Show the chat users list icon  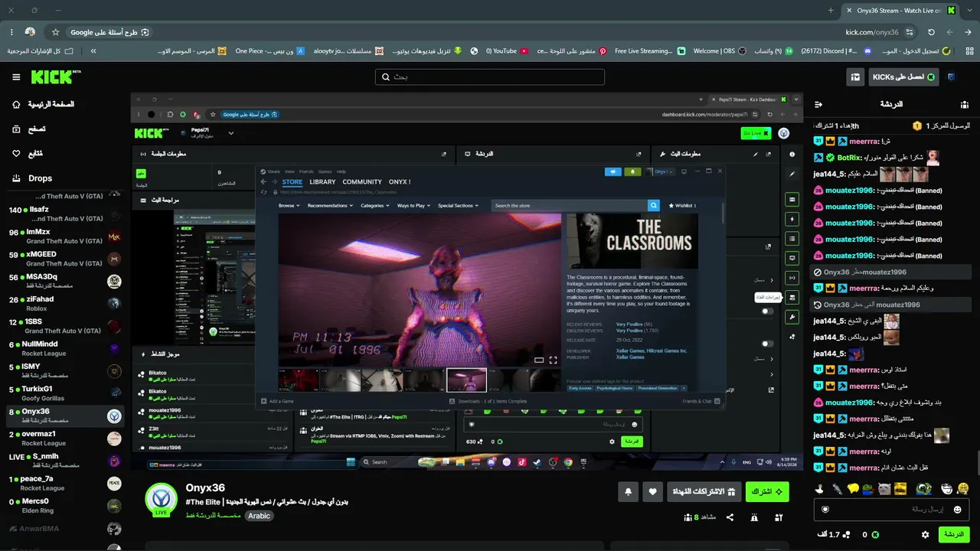[965, 104]
